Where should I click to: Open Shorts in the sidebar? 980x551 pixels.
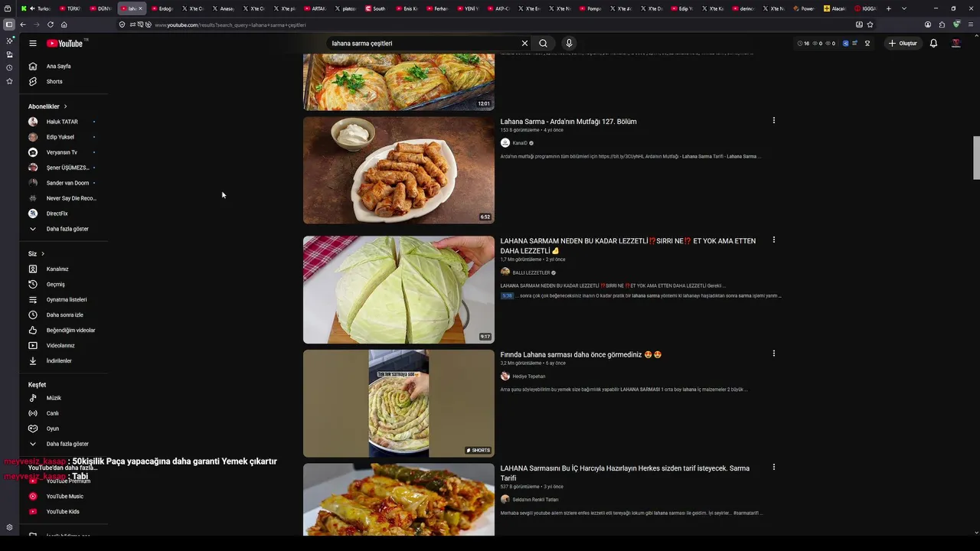tap(64, 82)
